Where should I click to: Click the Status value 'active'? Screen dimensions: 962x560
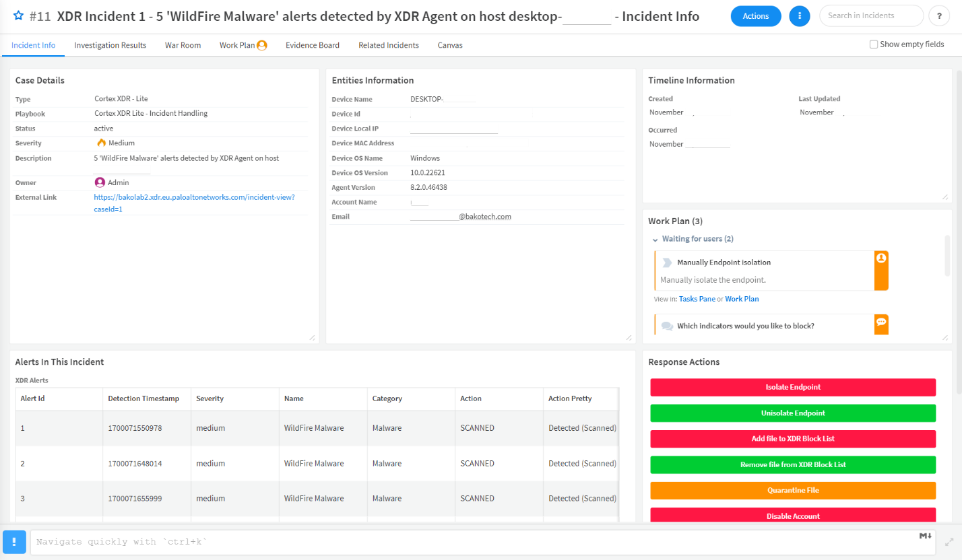tap(104, 128)
